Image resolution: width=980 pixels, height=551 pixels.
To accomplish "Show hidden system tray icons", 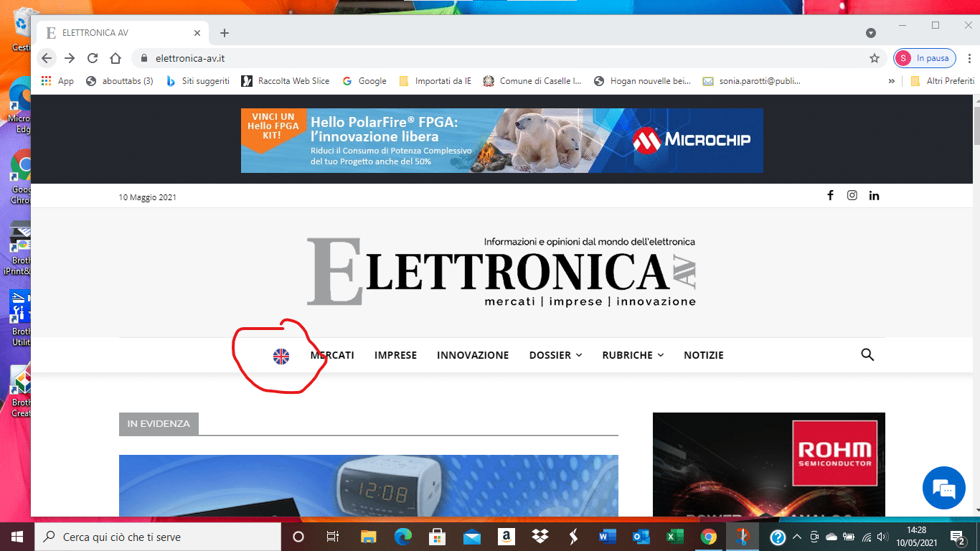I will tap(797, 537).
